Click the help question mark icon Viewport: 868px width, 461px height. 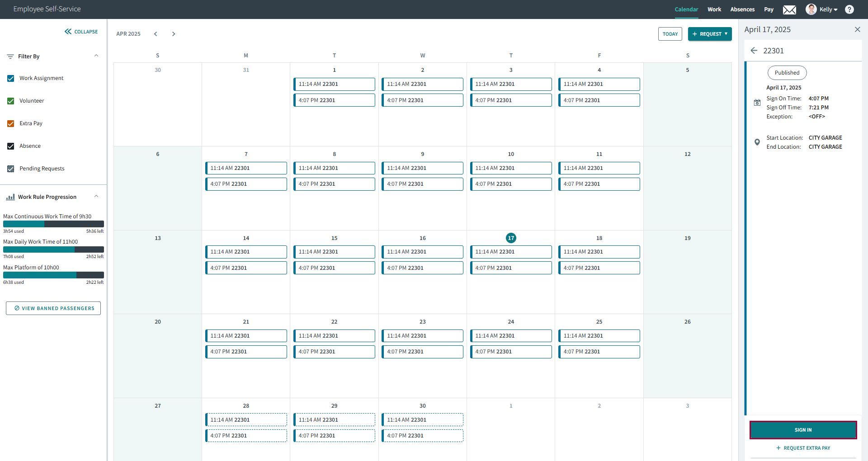tap(849, 9)
